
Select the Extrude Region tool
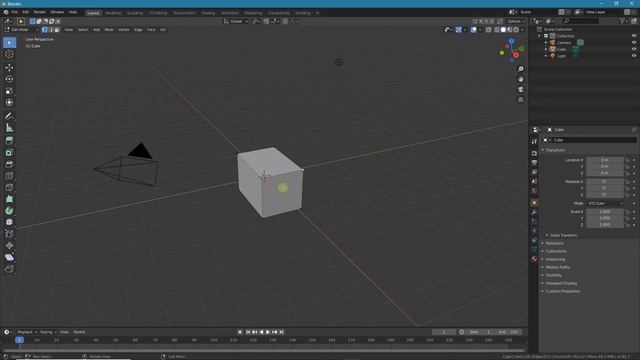(x=9, y=141)
